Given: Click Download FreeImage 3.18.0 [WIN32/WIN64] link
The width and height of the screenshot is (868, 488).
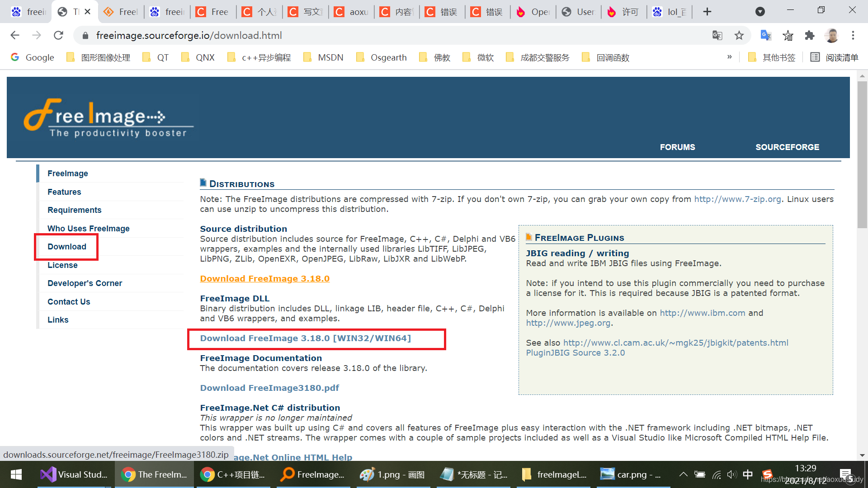Looking at the screenshot, I should [305, 338].
